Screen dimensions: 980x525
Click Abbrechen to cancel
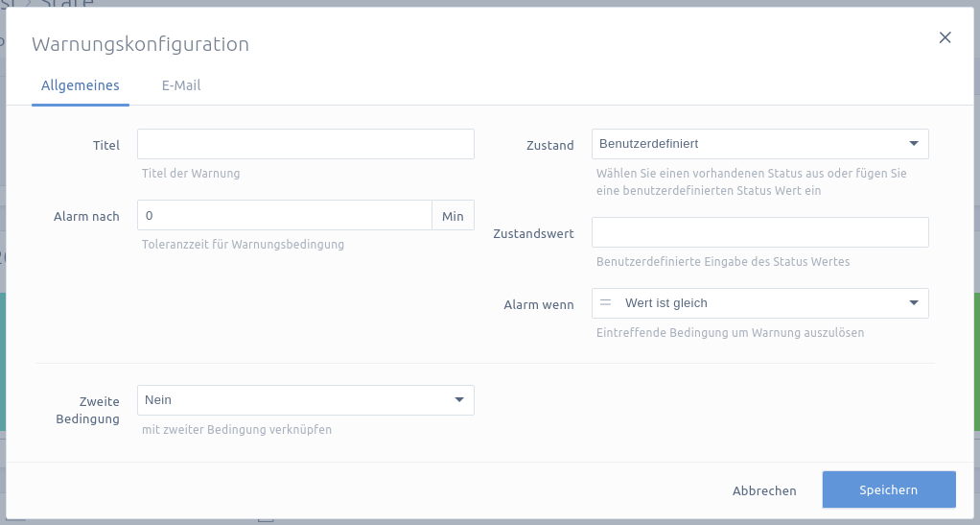pyautogui.click(x=764, y=490)
